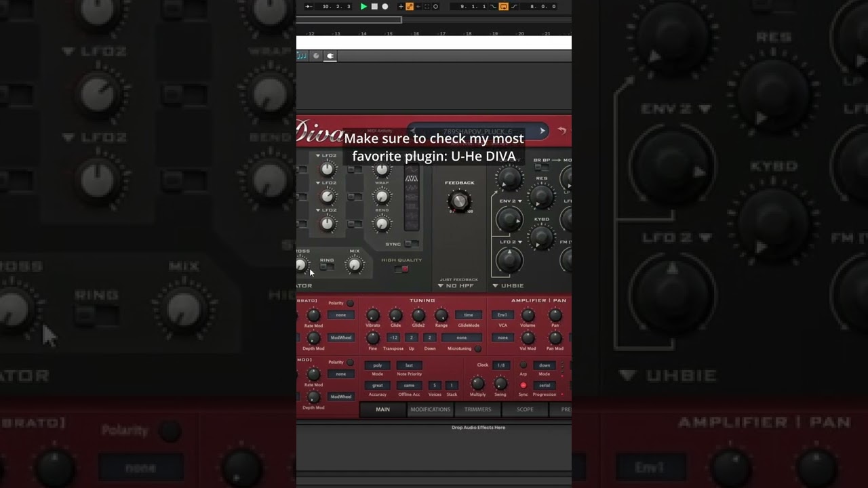868x488 pixels.
Task: Click the arpeggiator Progression 'serial' button
Action: 545,385
